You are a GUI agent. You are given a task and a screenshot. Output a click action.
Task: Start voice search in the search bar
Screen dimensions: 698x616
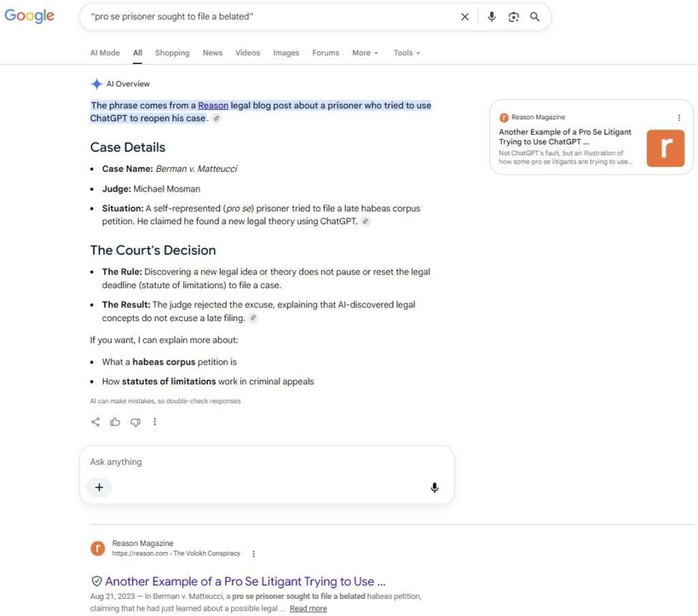pos(491,17)
